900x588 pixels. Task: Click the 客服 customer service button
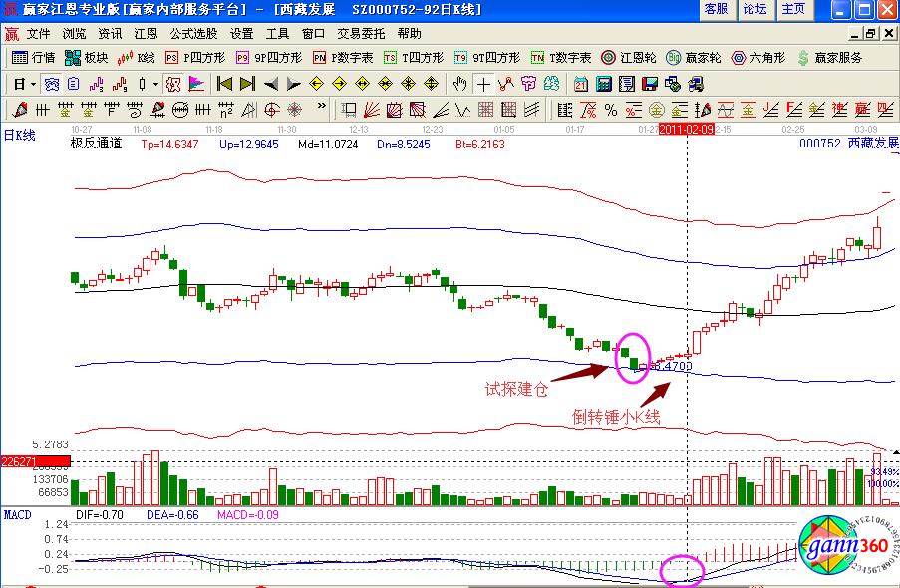click(x=716, y=9)
